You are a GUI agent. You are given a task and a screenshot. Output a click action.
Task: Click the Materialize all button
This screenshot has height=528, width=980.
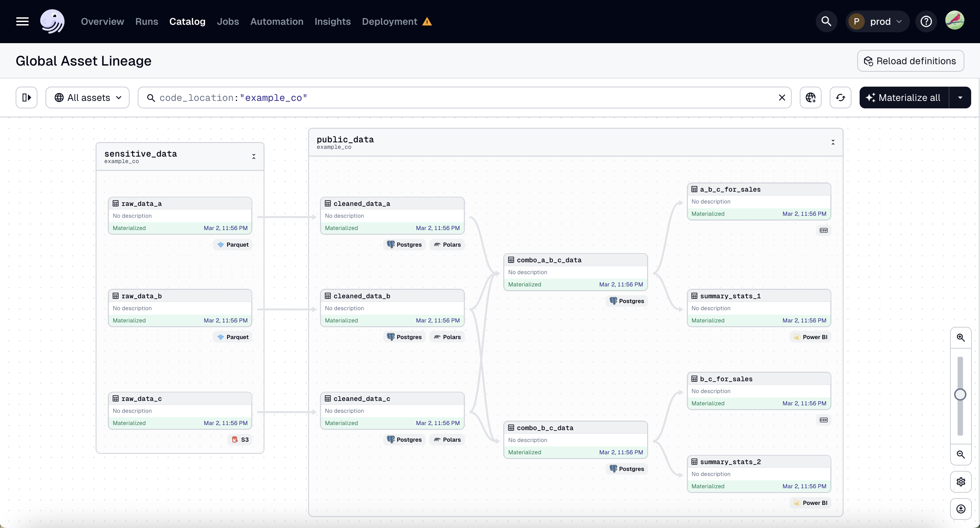[x=910, y=97]
